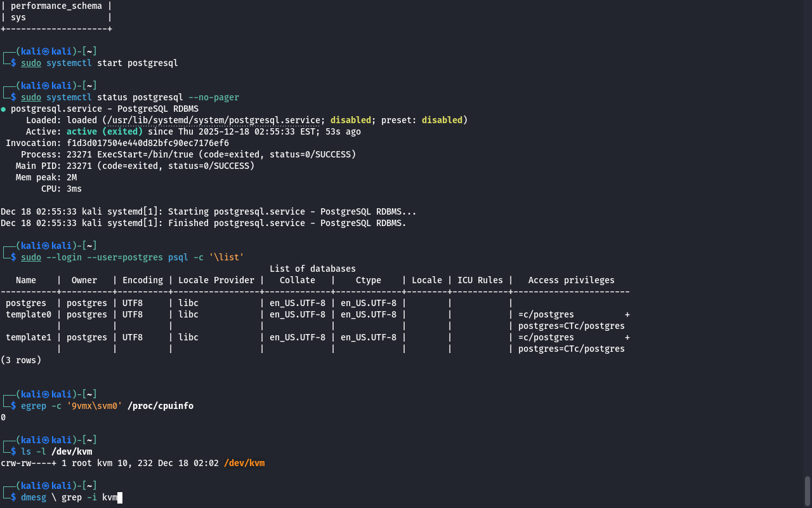Click the '\list' argument in psql command

coord(226,258)
